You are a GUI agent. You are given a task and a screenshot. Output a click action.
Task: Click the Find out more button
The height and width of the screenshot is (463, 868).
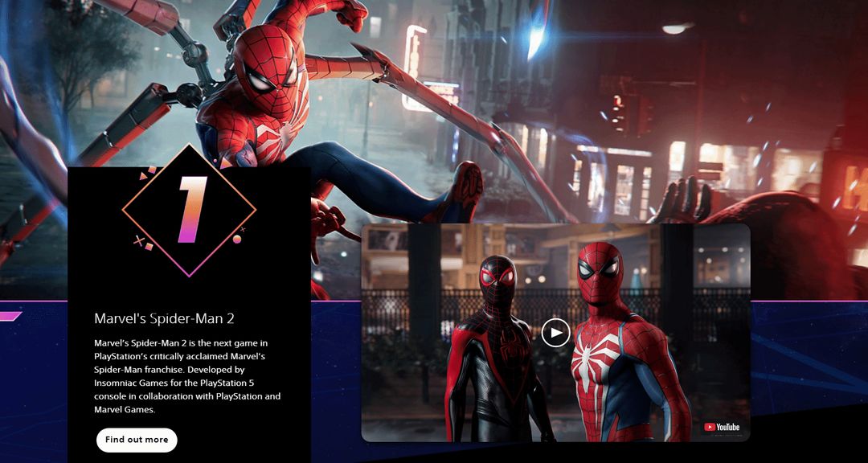tap(137, 440)
